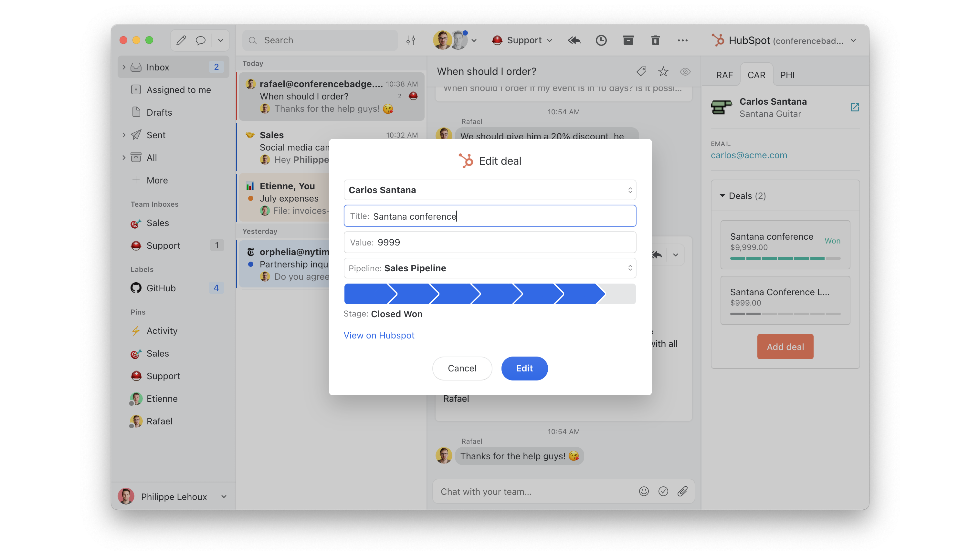Confirm changes with the Edit button
The height and width of the screenshot is (551, 980).
tap(524, 368)
